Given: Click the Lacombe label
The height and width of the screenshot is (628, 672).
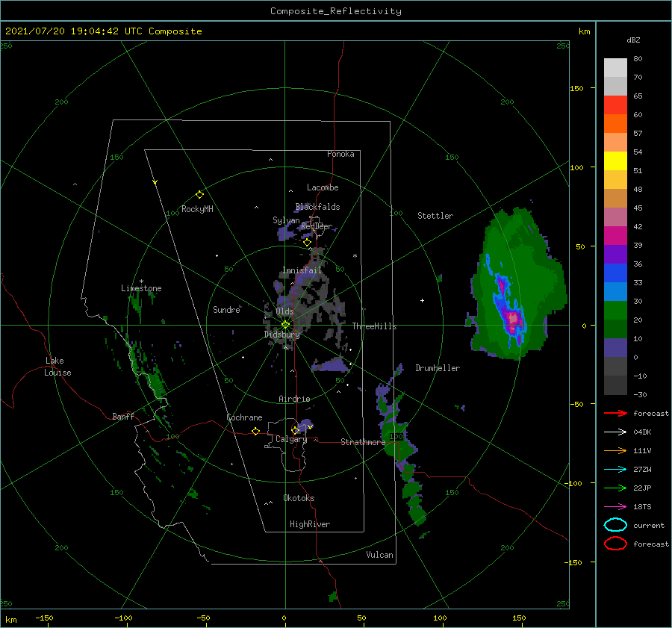Looking at the screenshot, I should point(323,187).
